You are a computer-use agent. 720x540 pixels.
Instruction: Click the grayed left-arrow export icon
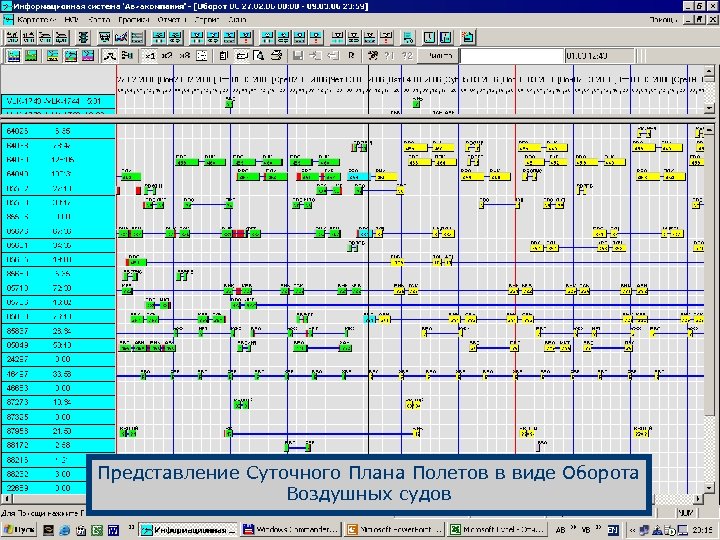pos(332,56)
